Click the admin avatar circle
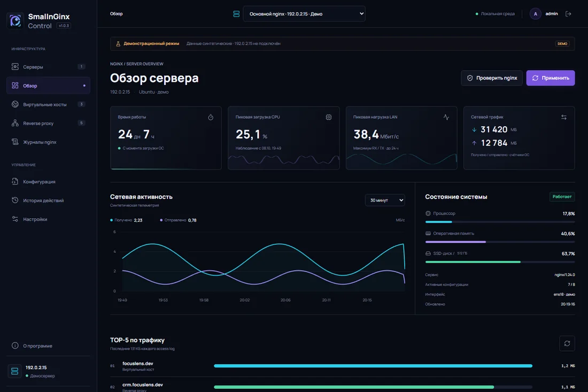This screenshot has width=588, height=392. [535, 14]
